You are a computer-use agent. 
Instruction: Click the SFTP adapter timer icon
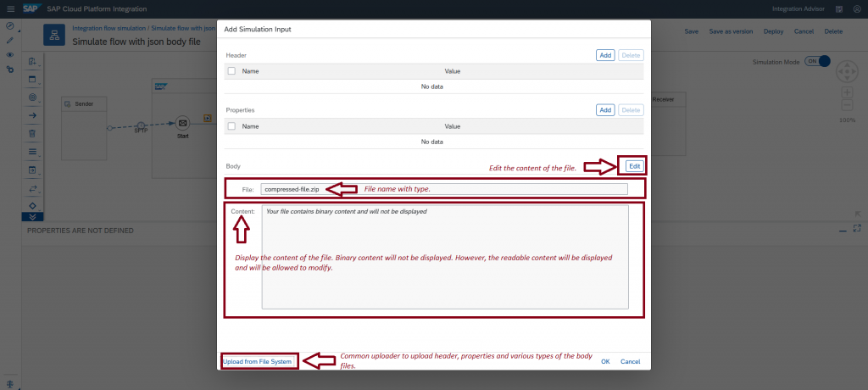point(141,125)
